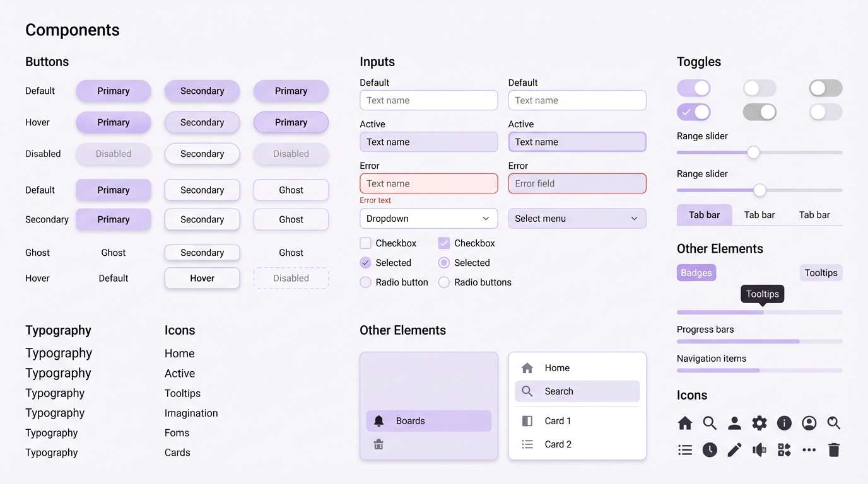Click the Badges element
Screen dimensions: 868x484
(x=696, y=272)
